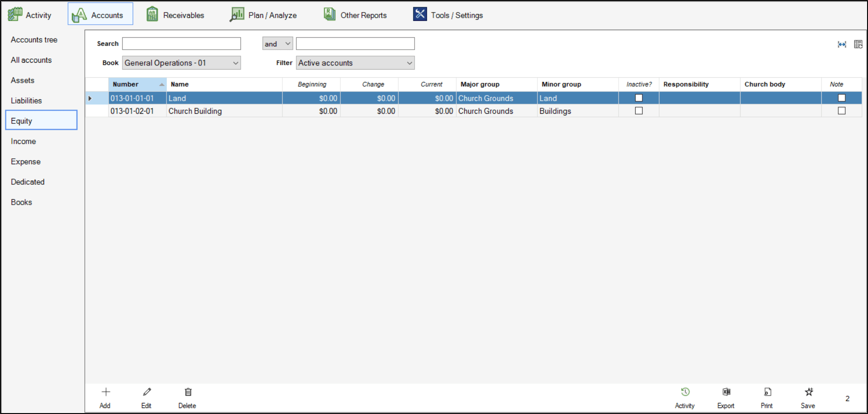Image resolution: width=868 pixels, height=414 pixels.
Task: Click the Accounts icon in top navigation
Action: click(x=79, y=15)
